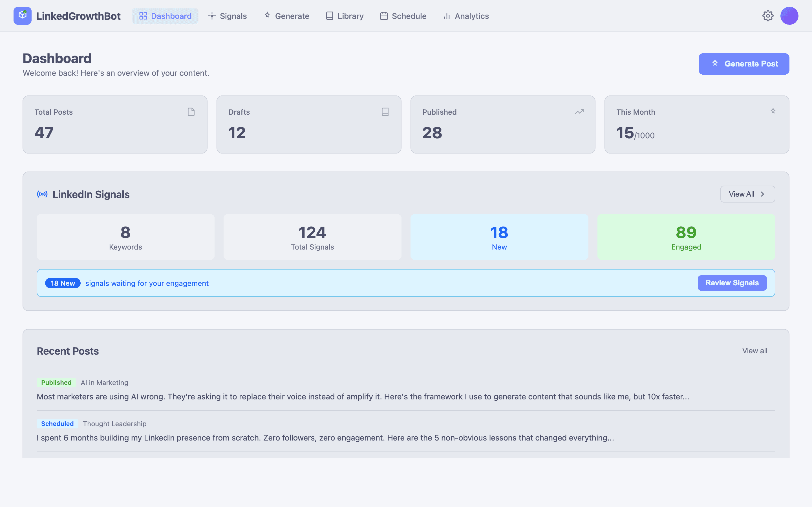
Task: Click the Generate Post button
Action: 743,64
